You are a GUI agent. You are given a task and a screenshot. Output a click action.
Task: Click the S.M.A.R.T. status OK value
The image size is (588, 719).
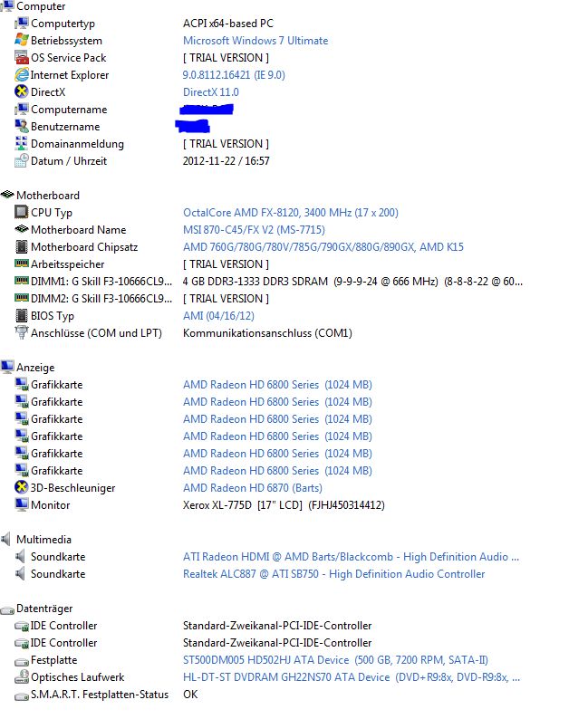point(190,695)
